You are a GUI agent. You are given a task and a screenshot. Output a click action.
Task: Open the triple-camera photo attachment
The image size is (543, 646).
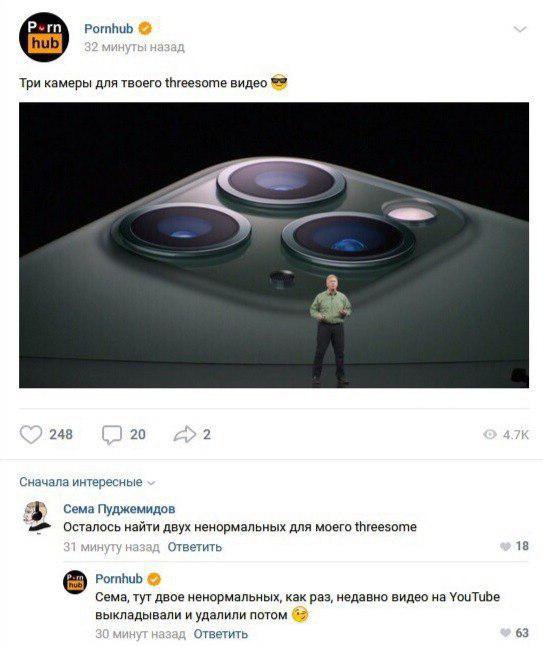(274, 245)
